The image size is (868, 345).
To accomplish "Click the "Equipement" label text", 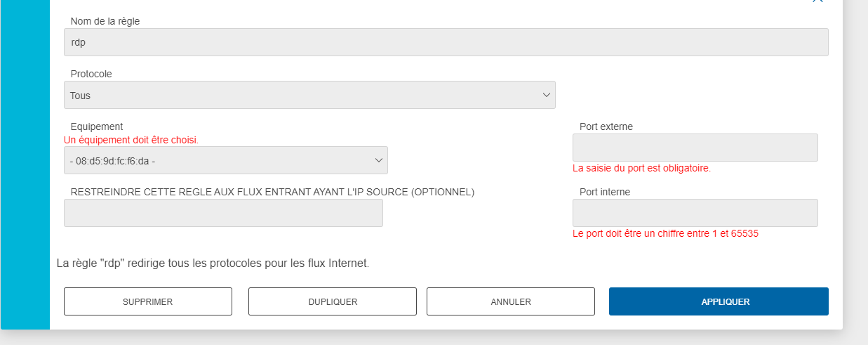I will tap(97, 126).
